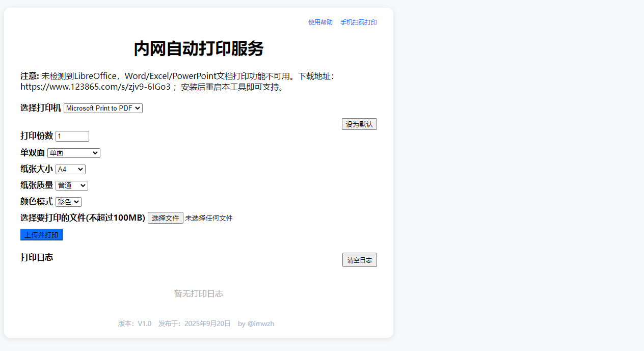Open the 使用帮助 help link
The width and height of the screenshot is (644, 351).
tap(320, 22)
